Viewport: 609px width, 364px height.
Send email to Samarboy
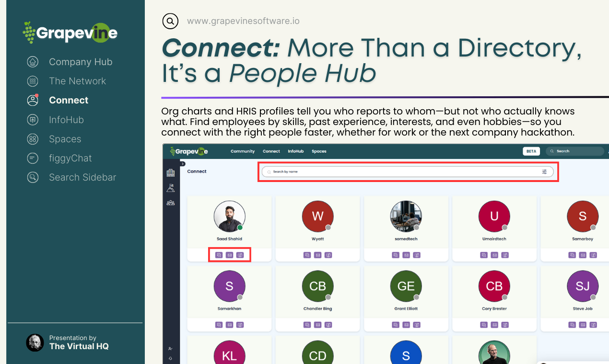point(583,255)
